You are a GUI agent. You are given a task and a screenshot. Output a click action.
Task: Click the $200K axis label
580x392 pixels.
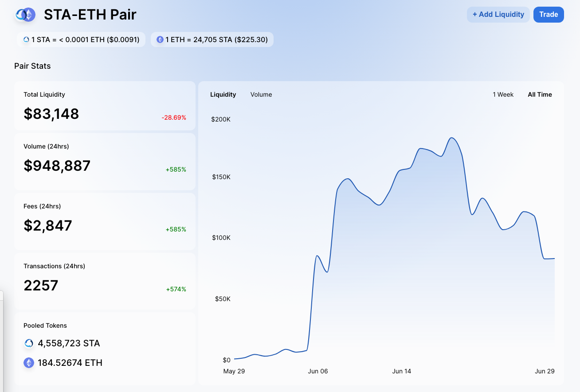(x=221, y=119)
